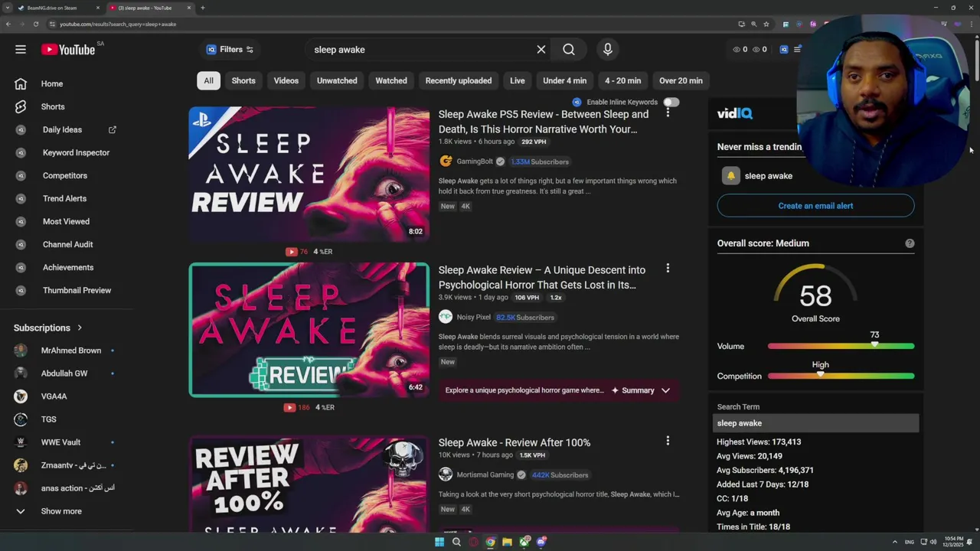Click the YouTube logo
Image resolution: width=980 pixels, height=551 pixels.
[x=68, y=50]
